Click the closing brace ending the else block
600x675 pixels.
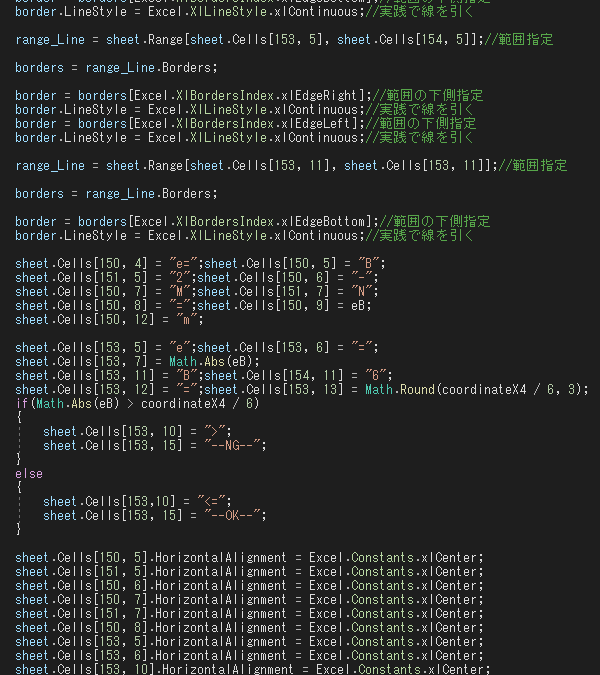point(19,529)
